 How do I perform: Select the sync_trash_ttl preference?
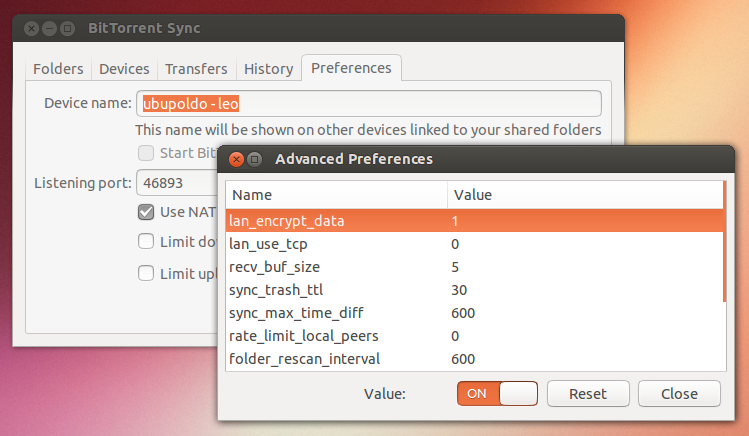[336, 290]
